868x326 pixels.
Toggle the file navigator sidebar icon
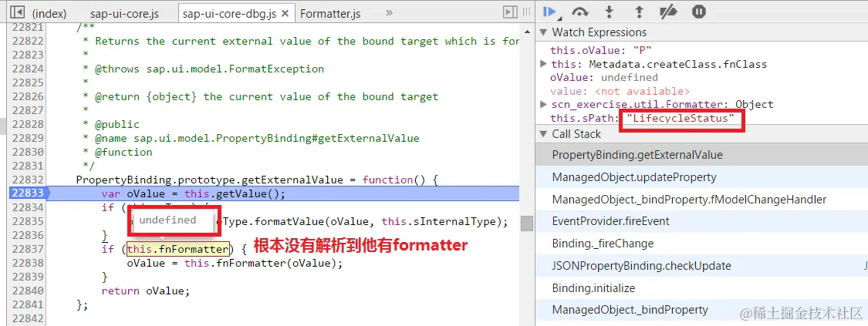coord(18,12)
